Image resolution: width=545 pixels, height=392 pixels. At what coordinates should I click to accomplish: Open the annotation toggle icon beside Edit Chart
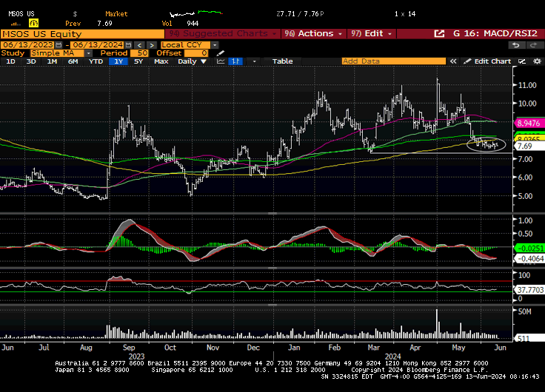coord(522,61)
